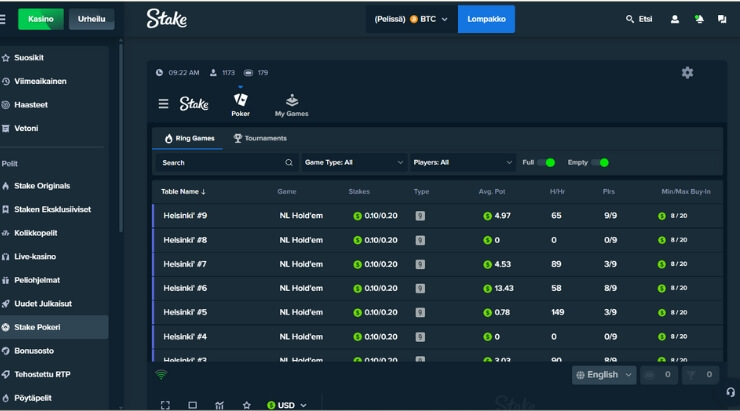Expand the Game Type: All dropdown
The width and height of the screenshot is (740, 411).
(x=354, y=162)
